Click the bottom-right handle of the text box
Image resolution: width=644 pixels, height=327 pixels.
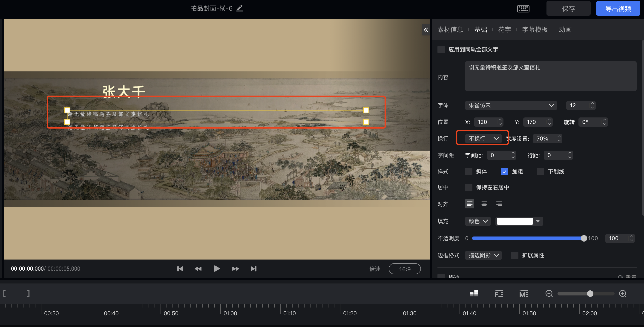(366, 122)
